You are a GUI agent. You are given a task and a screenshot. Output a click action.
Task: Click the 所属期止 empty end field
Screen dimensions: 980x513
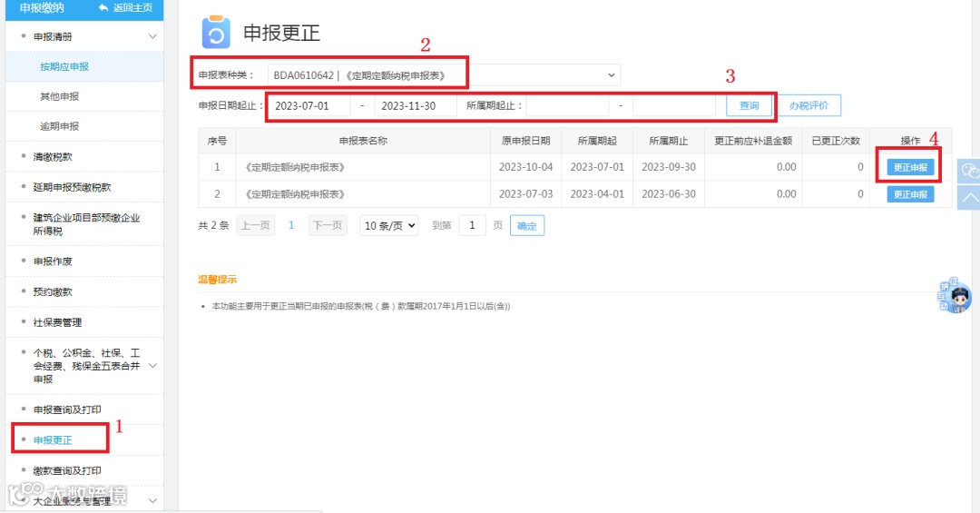(x=673, y=105)
